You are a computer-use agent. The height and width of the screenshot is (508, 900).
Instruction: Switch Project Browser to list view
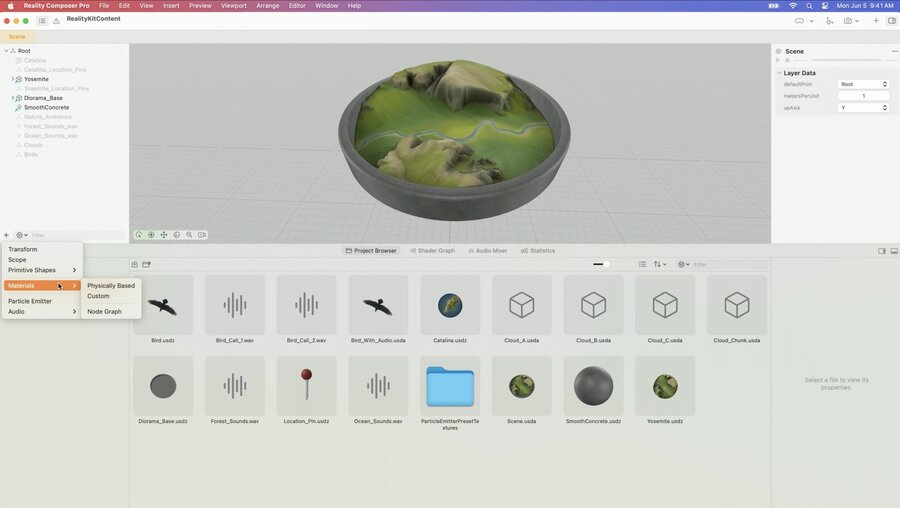[642, 264]
